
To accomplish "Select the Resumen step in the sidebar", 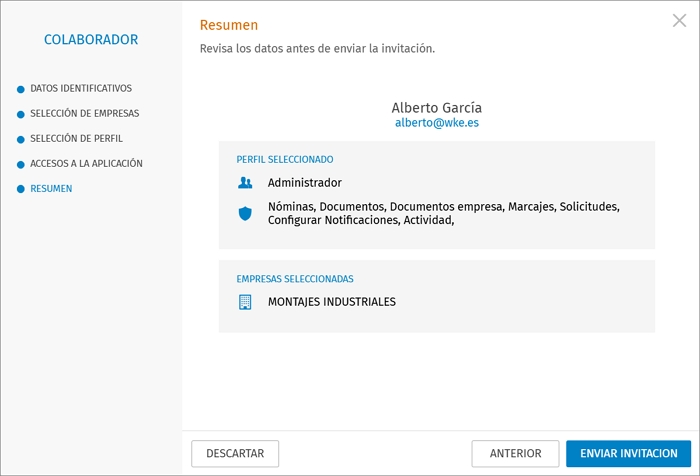I will (x=51, y=188).
